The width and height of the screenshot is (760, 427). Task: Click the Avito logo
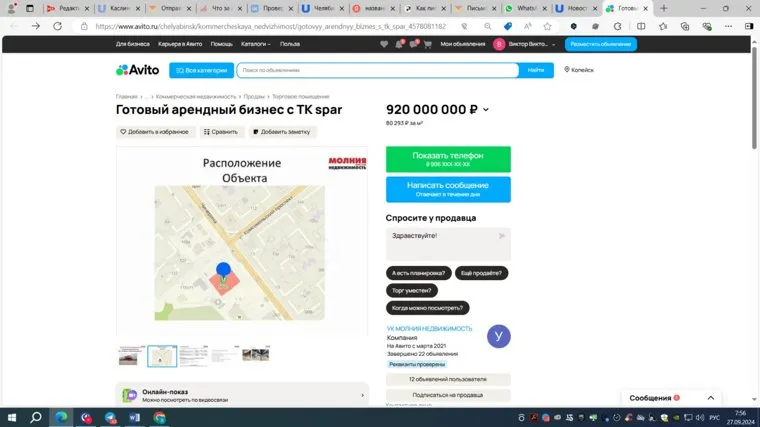click(137, 70)
